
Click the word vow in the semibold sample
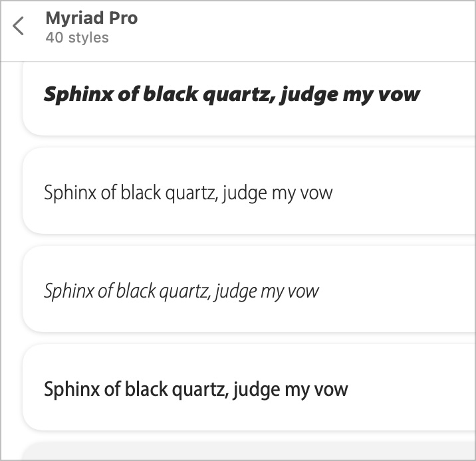click(x=331, y=389)
